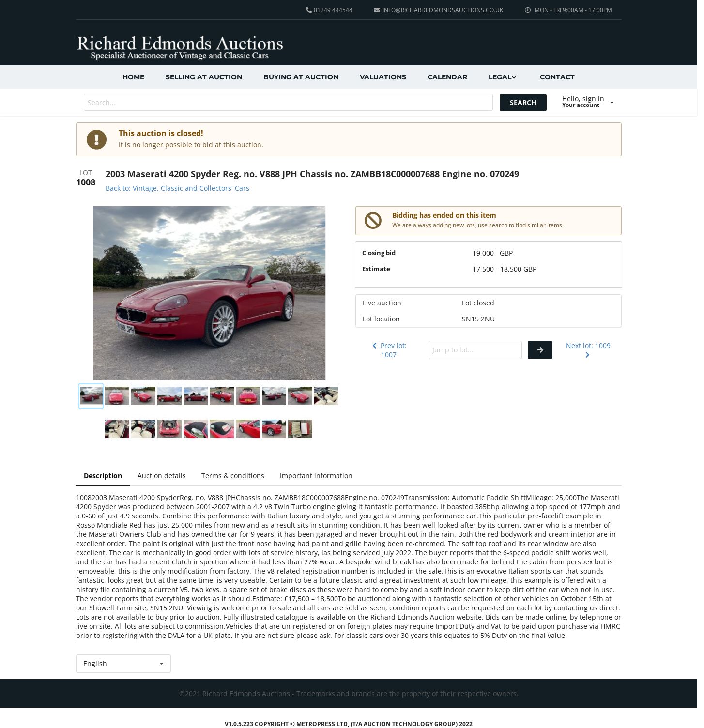The height and width of the screenshot is (728, 704).
Task: Click the right chevron under Next lot 1009
Action: click(587, 355)
